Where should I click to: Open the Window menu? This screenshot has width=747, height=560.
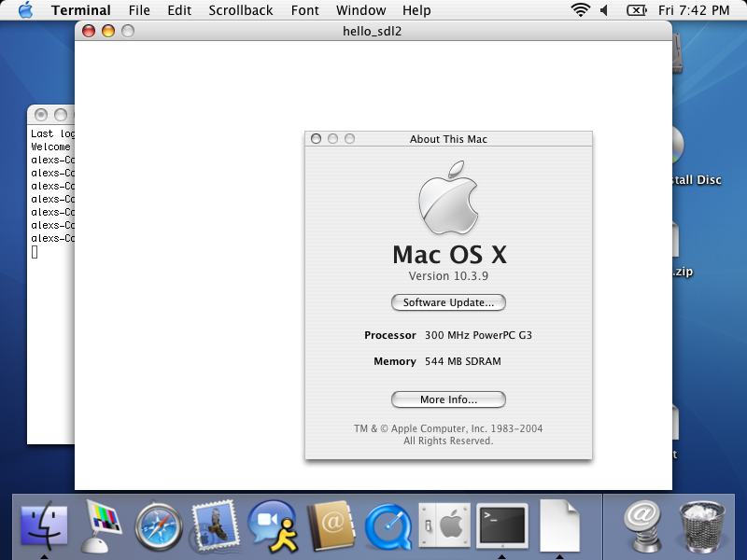pos(360,10)
